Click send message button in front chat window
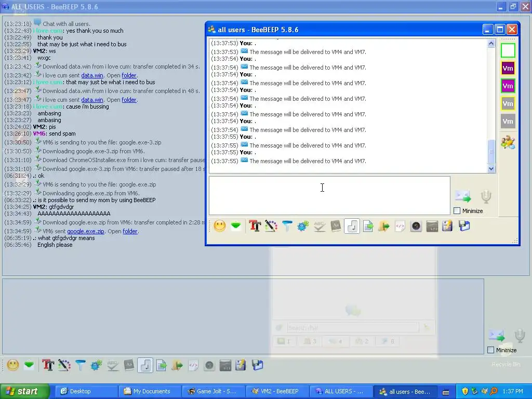This screenshot has height=399, width=532. pos(463,196)
